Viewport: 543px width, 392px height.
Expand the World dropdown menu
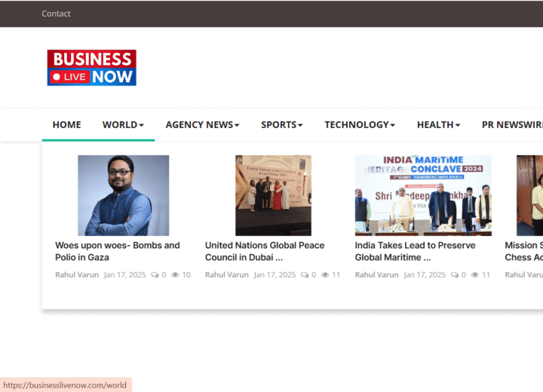tap(123, 125)
